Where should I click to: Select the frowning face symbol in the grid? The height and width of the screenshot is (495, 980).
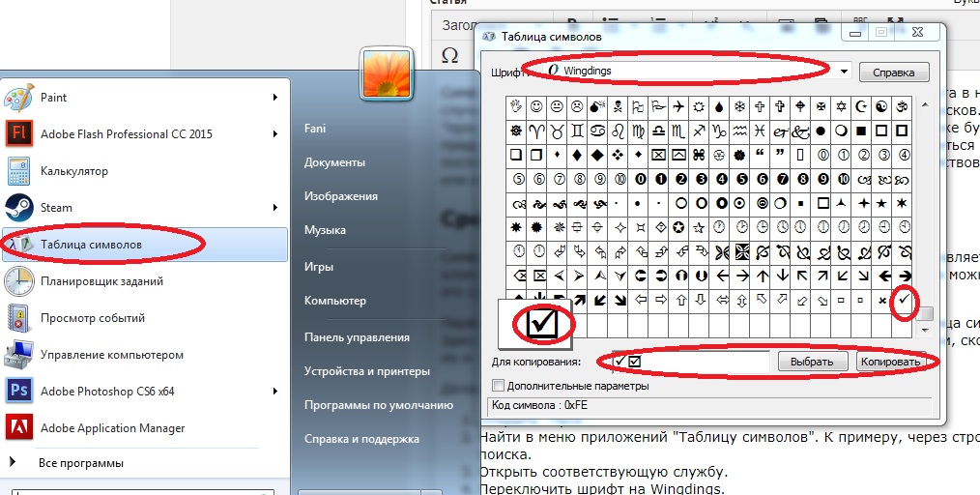pos(577,107)
